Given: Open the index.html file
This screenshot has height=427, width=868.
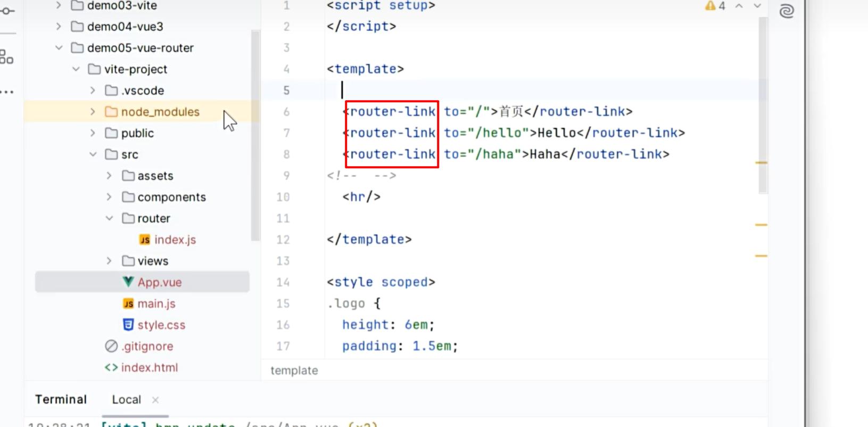Looking at the screenshot, I should click(150, 367).
